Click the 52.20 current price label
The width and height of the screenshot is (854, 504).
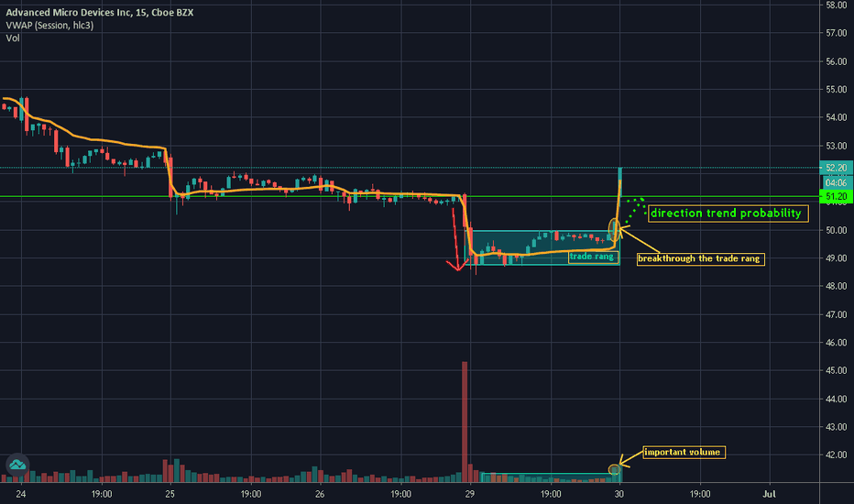(x=836, y=168)
